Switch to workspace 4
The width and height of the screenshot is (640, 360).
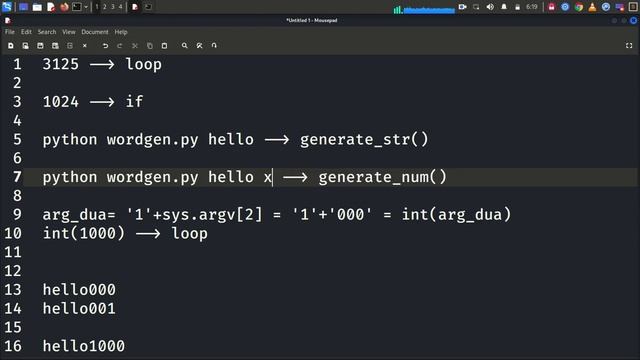[x=120, y=7]
